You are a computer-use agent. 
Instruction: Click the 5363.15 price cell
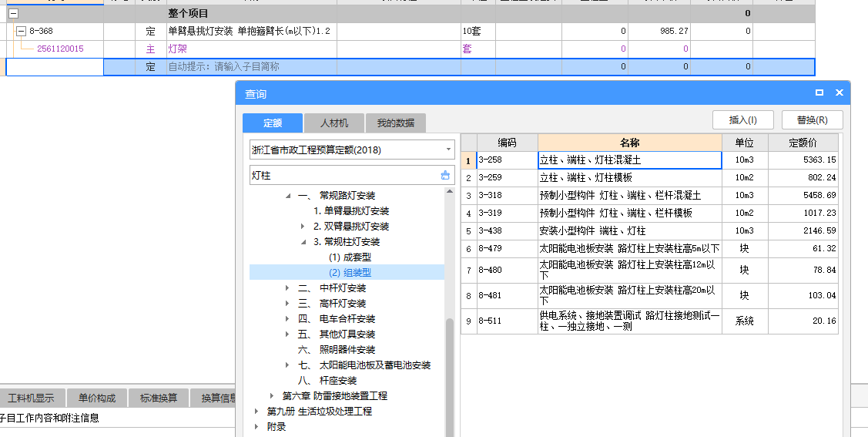coord(803,160)
